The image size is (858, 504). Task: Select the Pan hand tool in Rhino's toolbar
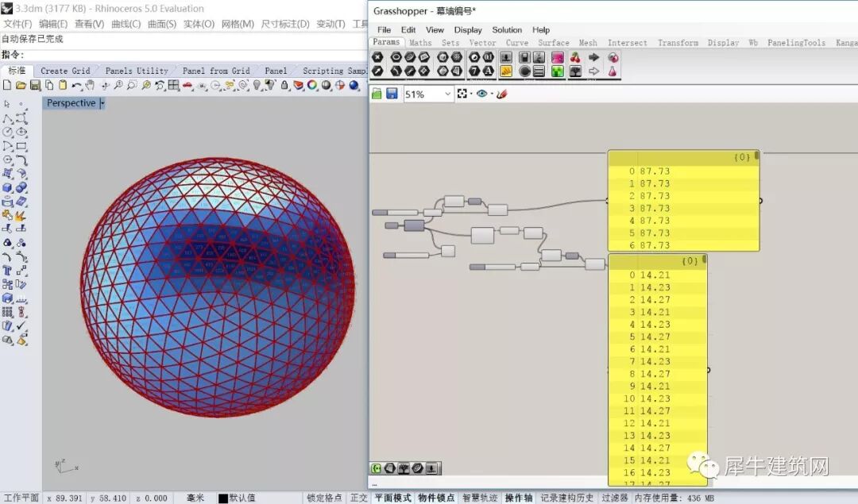coord(90,85)
